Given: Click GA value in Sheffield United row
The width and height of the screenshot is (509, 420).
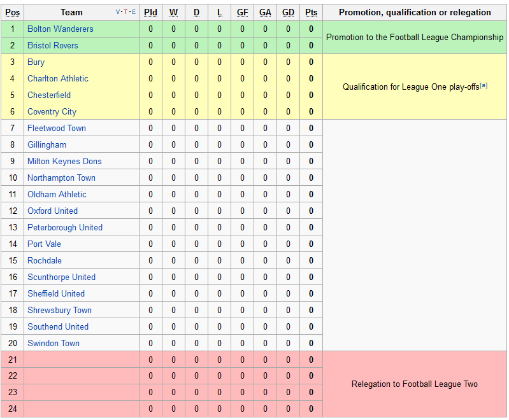Looking at the screenshot, I should coord(265,293).
